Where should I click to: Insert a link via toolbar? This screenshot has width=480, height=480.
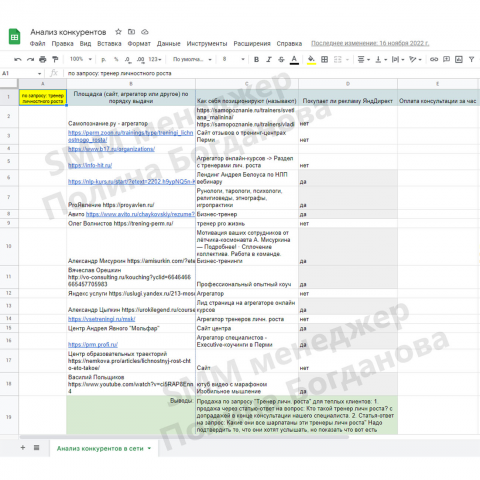click(x=434, y=59)
